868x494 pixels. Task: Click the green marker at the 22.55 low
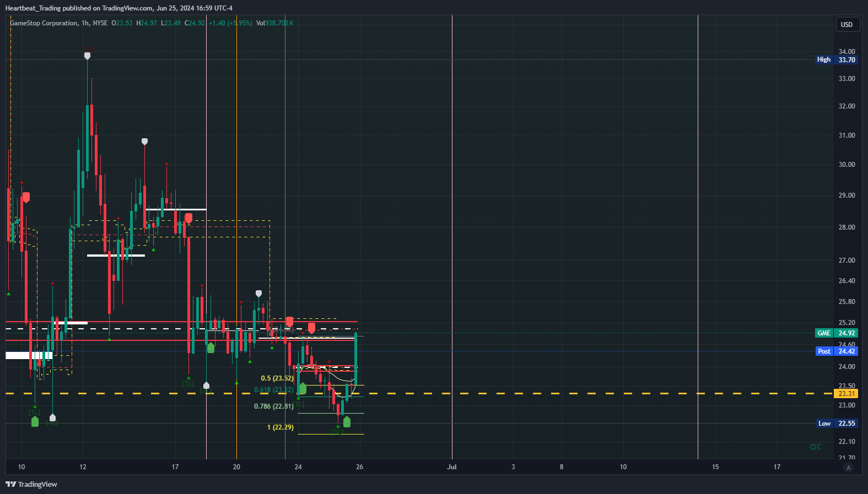coord(347,422)
